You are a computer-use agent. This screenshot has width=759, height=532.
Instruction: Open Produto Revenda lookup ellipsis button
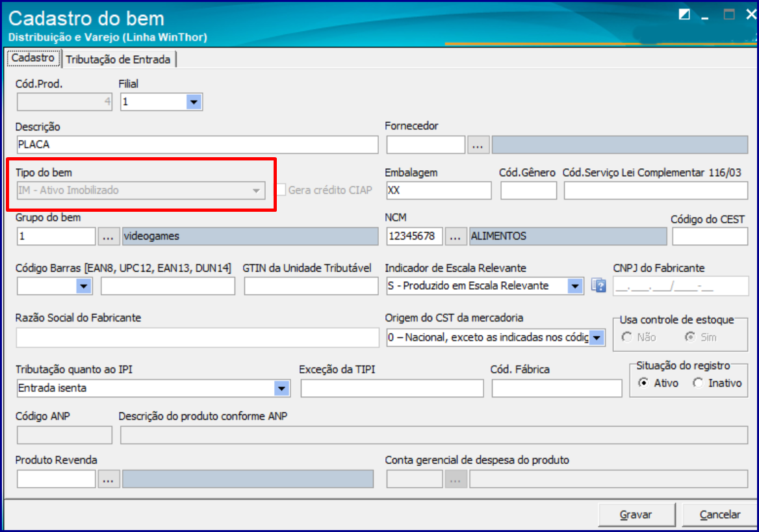109,479
